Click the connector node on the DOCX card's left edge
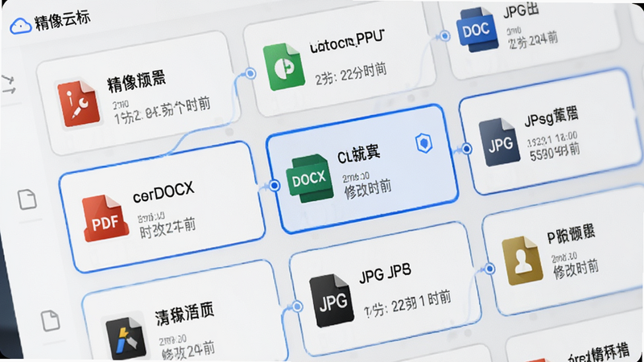Screen dimensions: 644x362 pos(275,186)
